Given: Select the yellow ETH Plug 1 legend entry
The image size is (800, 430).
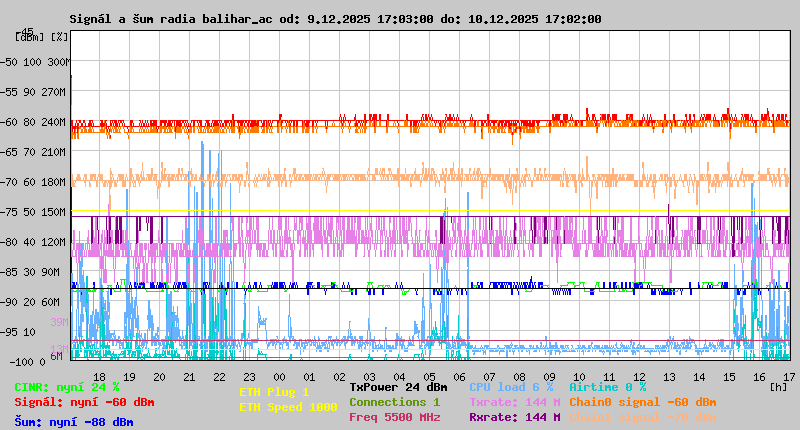Looking at the screenshot, I should [x=274, y=392].
